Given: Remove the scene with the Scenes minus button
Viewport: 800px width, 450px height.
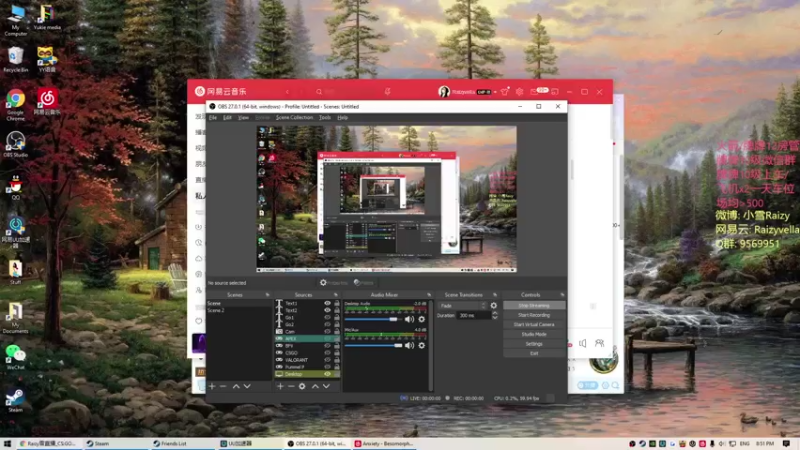Looking at the screenshot, I should 223,387.
